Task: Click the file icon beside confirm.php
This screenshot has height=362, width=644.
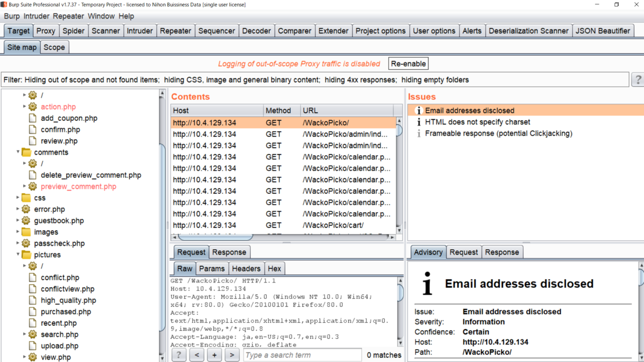Action: [x=33, y=129]
